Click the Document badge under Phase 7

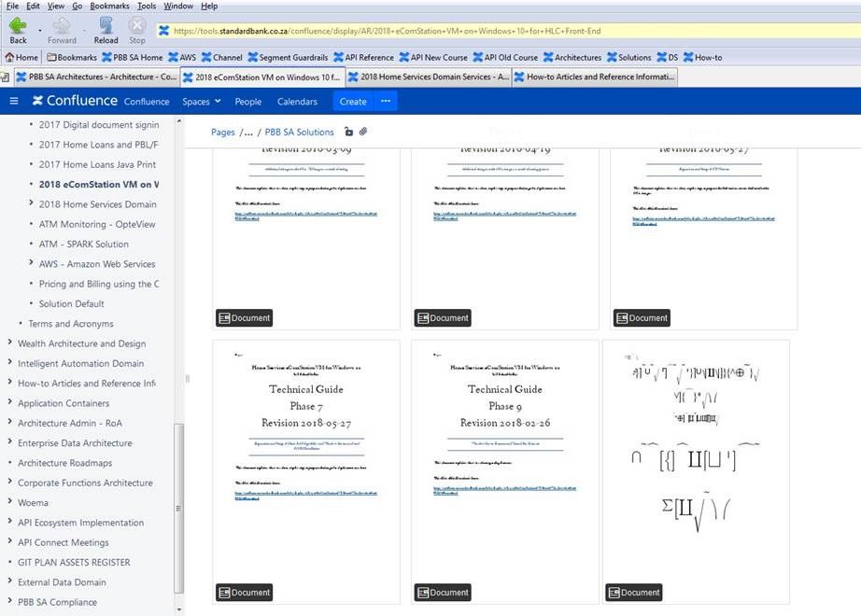point(244,593)
